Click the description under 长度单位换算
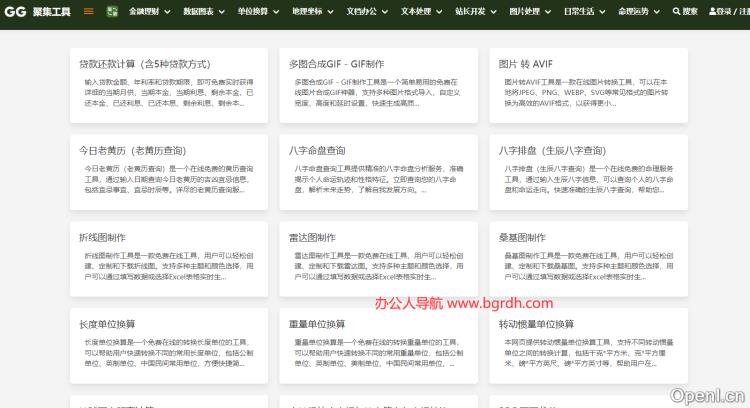 click(169, 353)
